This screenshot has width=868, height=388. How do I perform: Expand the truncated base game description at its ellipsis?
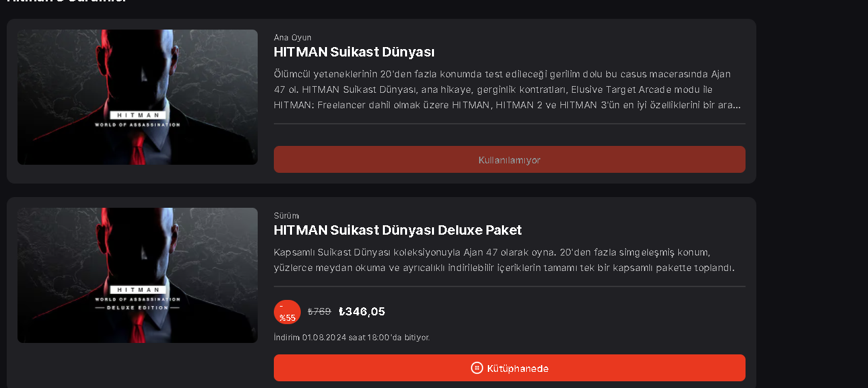[x=736, y=106]
